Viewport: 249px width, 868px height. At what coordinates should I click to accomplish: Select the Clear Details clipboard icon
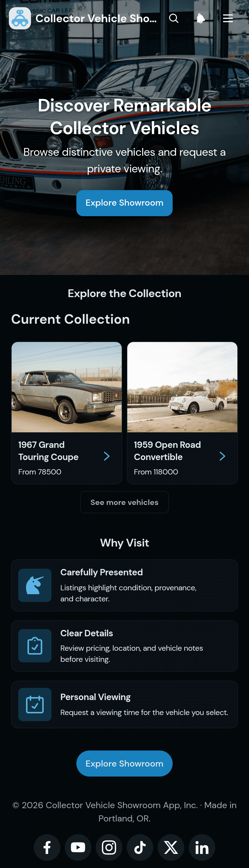[35, 646]
